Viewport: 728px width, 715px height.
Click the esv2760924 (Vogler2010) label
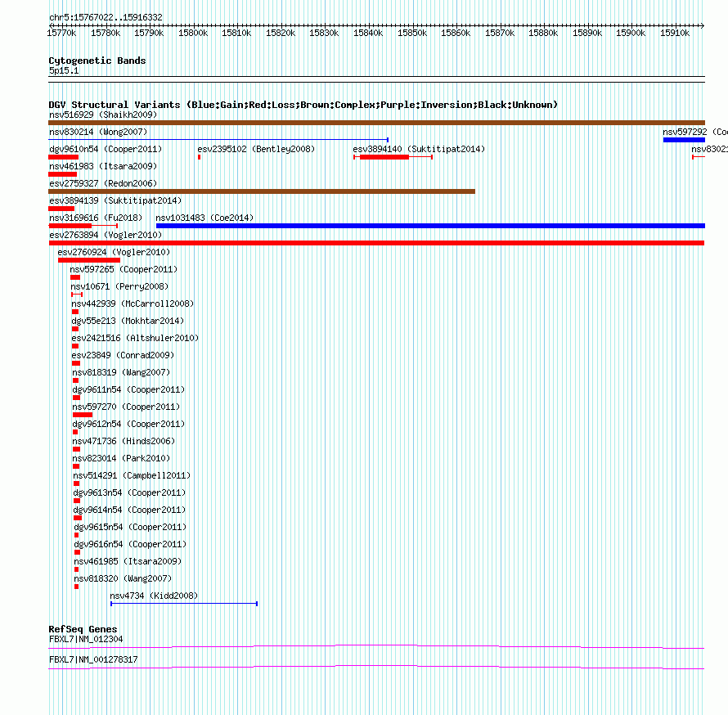pyautogui.click(x=114, y=252)
